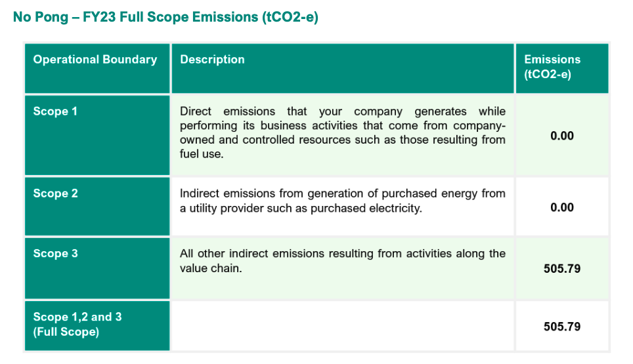Click '(tCO2-e)' in the page title

pos(290,17)
